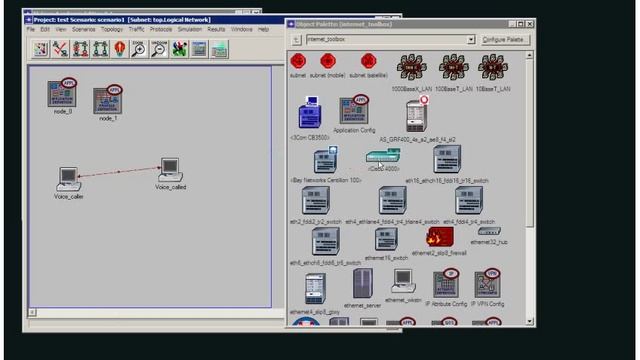This screenshot has height=360, width=640.
Task: Pick the IP Attribute Config palette icon
Action: pos(446,283)
